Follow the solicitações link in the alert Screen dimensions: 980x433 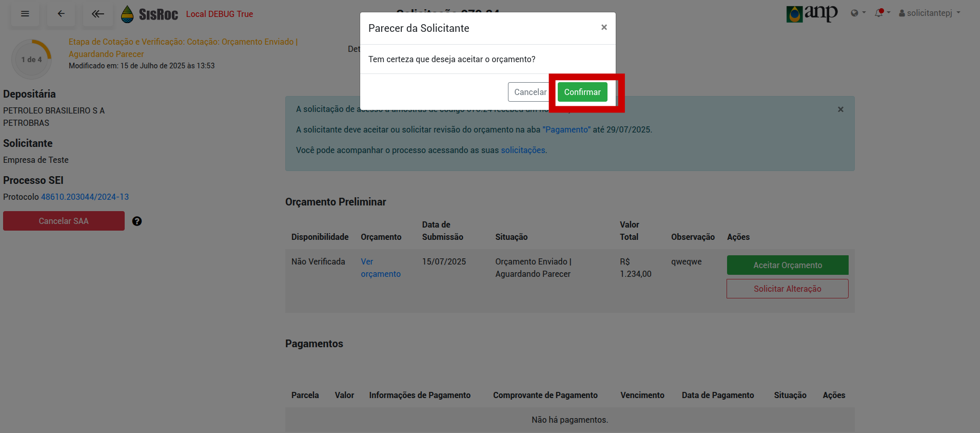[523, 150]
